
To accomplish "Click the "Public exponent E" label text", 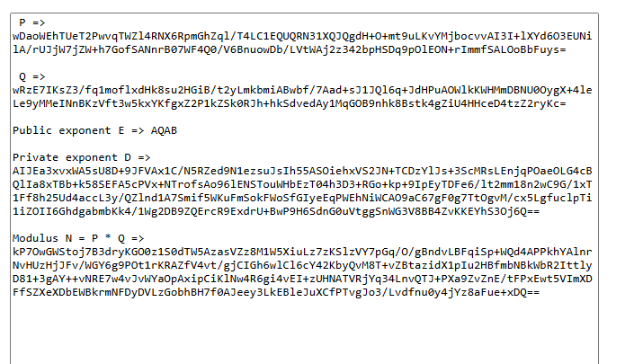I will (x=68, y=130).
